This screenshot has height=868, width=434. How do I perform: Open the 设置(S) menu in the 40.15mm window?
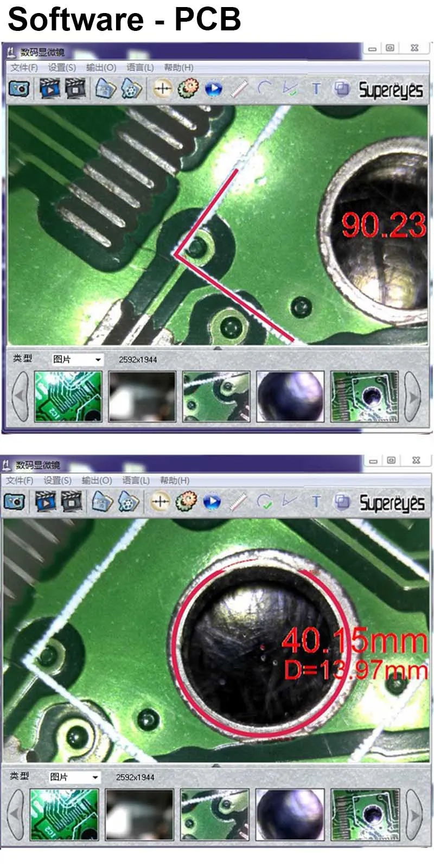(x=58, y=481)
